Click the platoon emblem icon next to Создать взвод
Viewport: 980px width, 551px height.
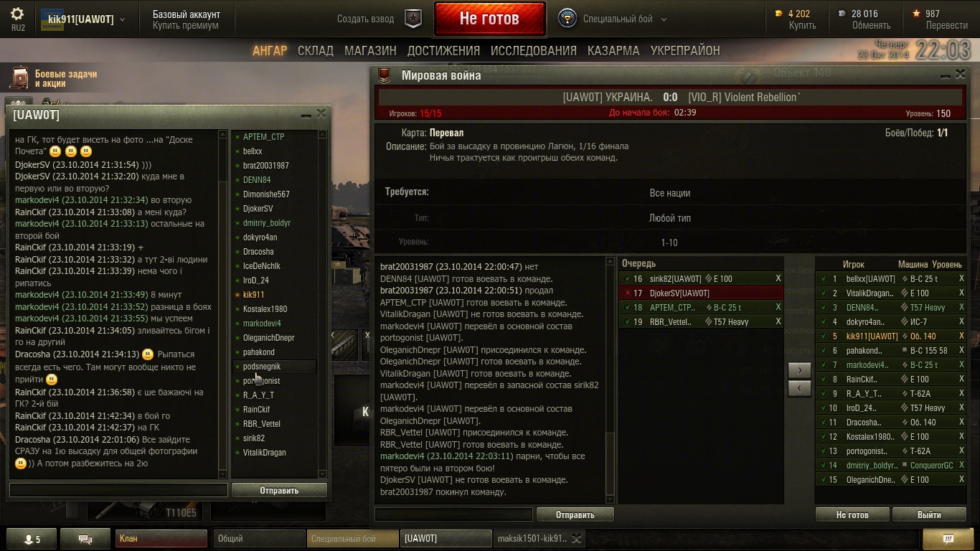(x=413, y=19)
